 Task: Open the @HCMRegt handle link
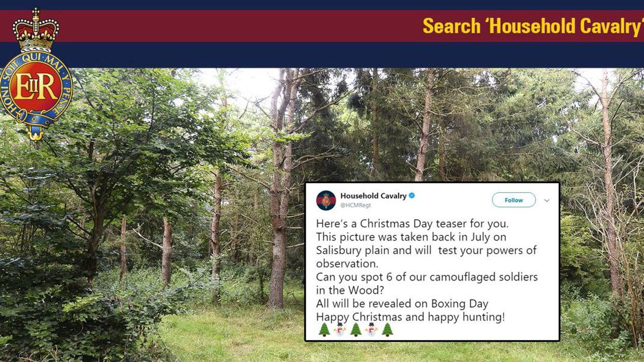(355, 205)
